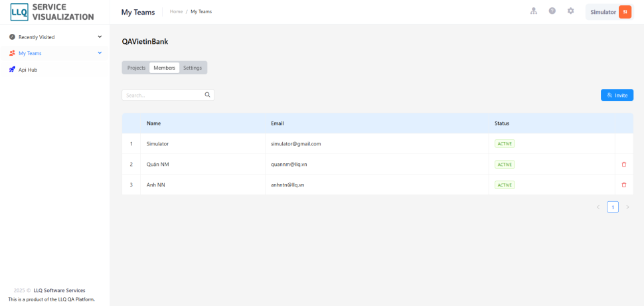Click the Invite button
Viewport: 644px width, 306px height.
click(617, 95)
